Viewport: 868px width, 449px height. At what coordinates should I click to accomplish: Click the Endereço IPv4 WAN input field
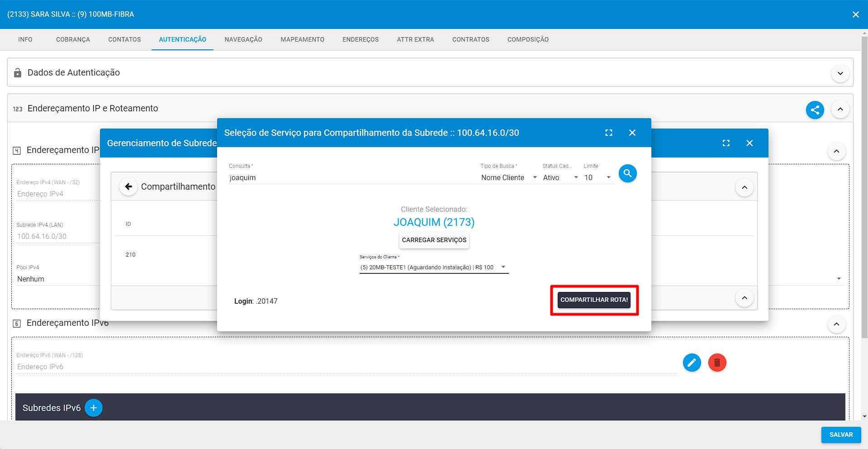58,194
